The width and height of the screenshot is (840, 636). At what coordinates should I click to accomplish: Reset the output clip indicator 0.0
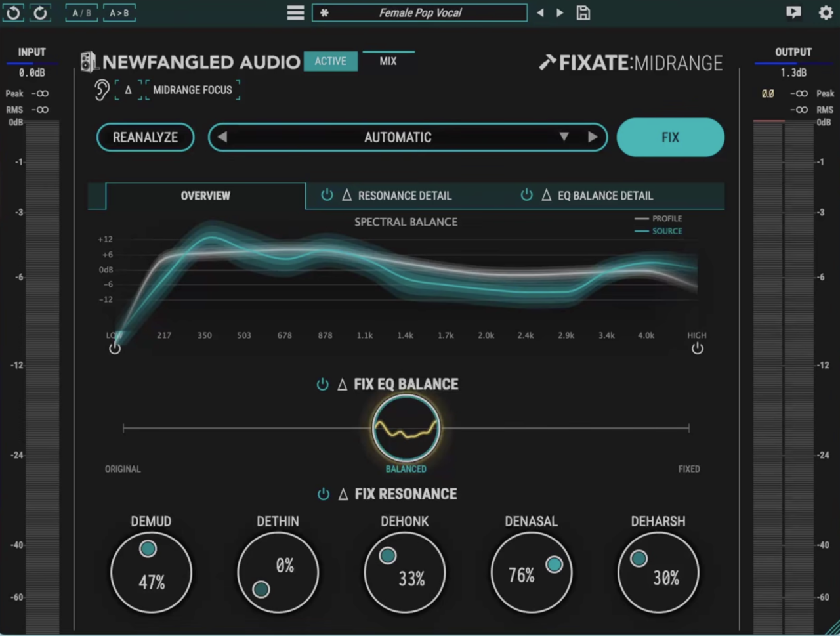coord(768,94)
